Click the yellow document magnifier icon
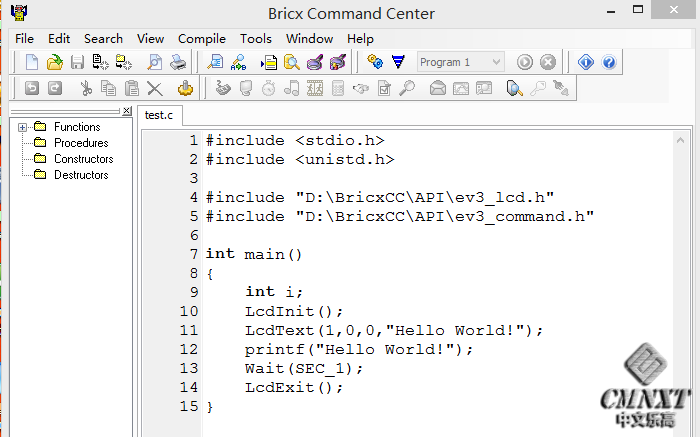This screenshot has width=700, height=437. click(292, 62)
